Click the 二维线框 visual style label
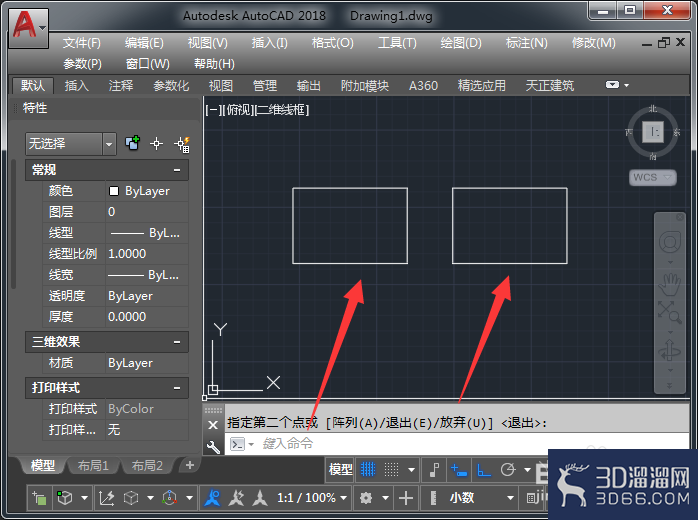 tap(282, 110)
